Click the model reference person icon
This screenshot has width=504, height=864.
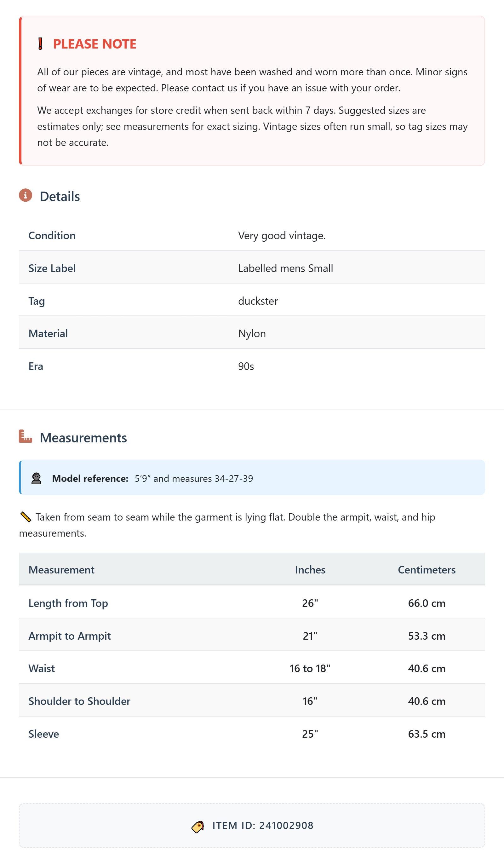[x=36, y=479]
